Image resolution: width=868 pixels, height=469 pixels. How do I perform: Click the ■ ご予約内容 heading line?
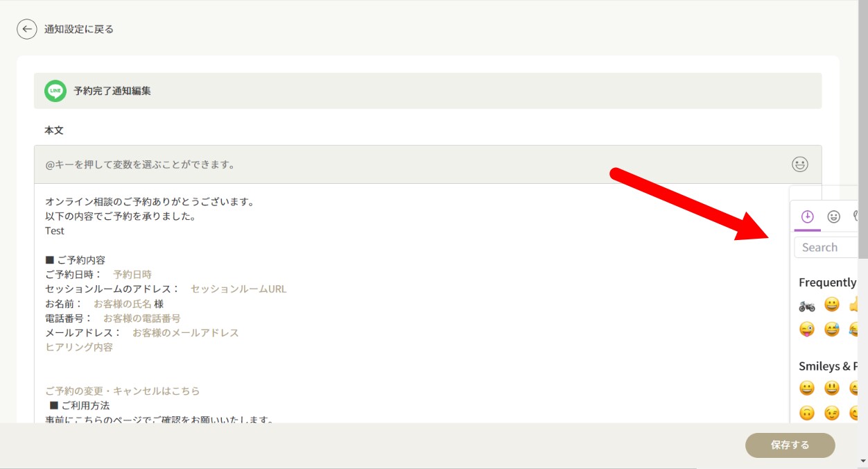[x=76, y=260]
